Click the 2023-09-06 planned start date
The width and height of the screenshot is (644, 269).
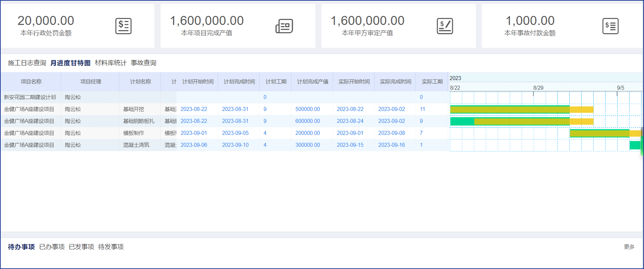pos(194,145)
